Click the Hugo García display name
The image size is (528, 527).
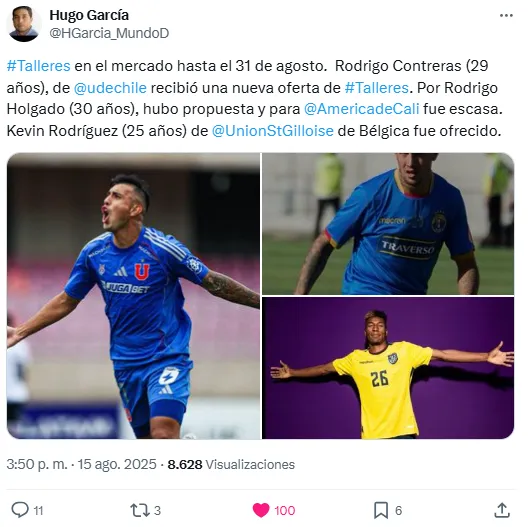89,15
